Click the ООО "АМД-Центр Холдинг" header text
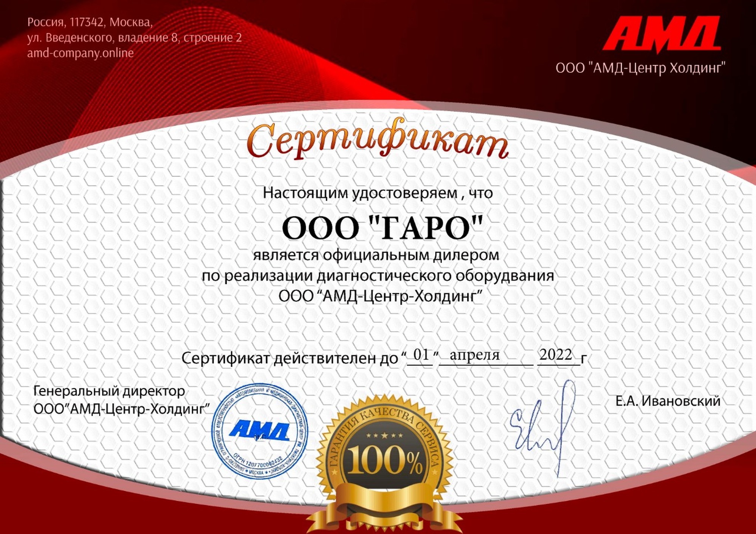Viewport: 756px width, 534px height. [x=640, y=68]
